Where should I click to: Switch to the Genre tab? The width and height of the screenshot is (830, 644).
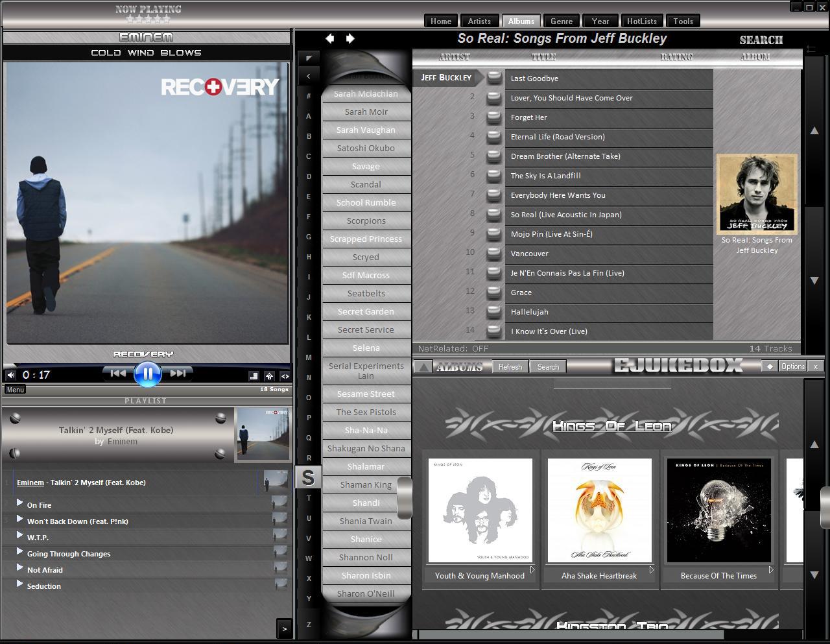(562, 21)
